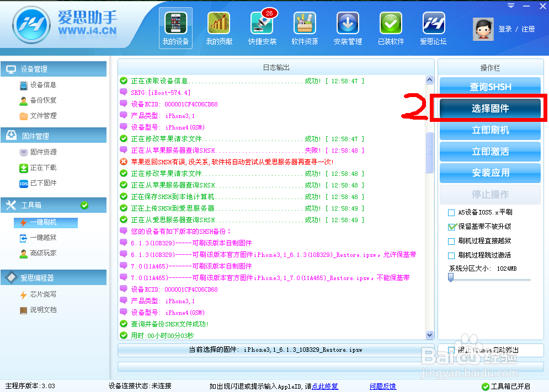Image resolution: width=549 pixels, height=392 pixels.
Task: Expand the 固件管理 sidebar section
Action: pyautogui.click(x=54, y=135)
